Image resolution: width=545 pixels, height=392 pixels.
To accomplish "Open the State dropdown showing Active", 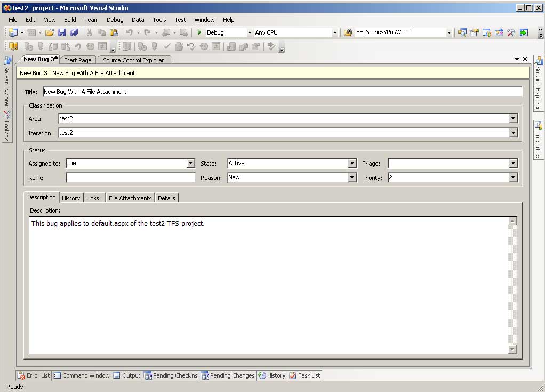I will (x=352, y=163).
